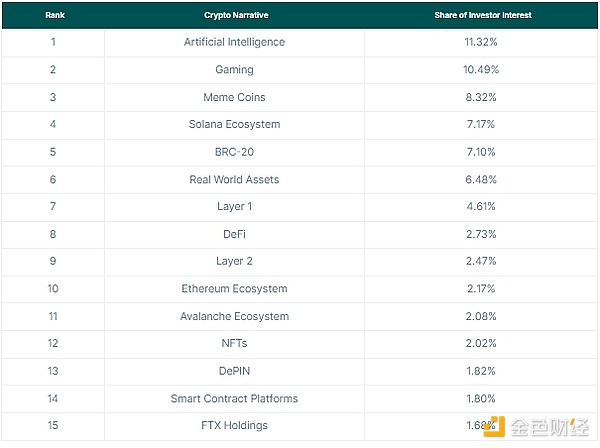The image size is (600, 448).
Task: Click the Layer 1 cell
Action: [x=234, y=207]
